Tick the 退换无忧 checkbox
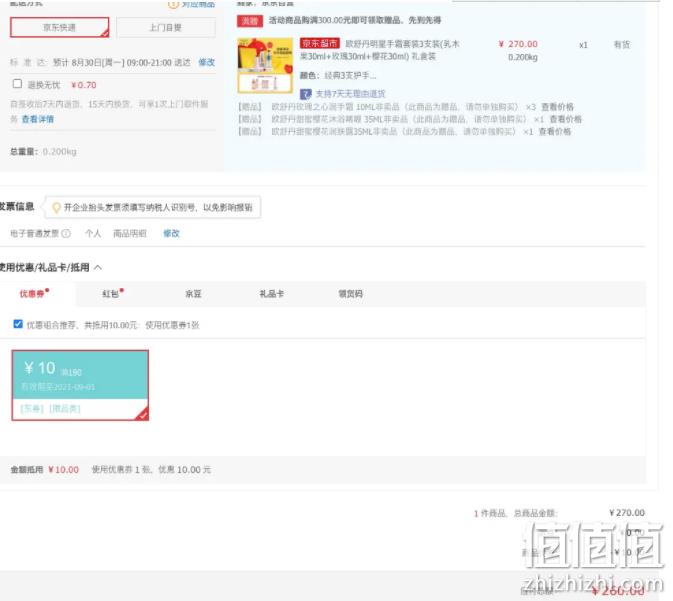673x601 pixels. tap(17, 84)
